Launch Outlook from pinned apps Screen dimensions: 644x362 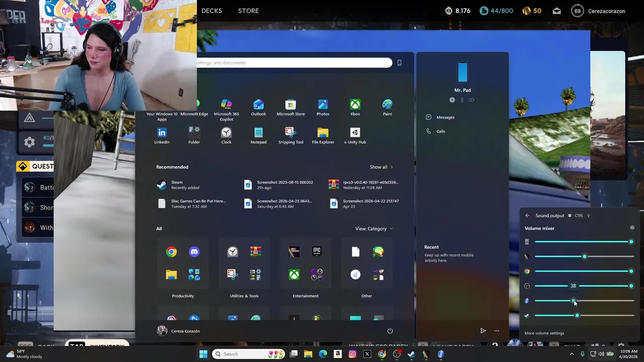click(259, 108)
